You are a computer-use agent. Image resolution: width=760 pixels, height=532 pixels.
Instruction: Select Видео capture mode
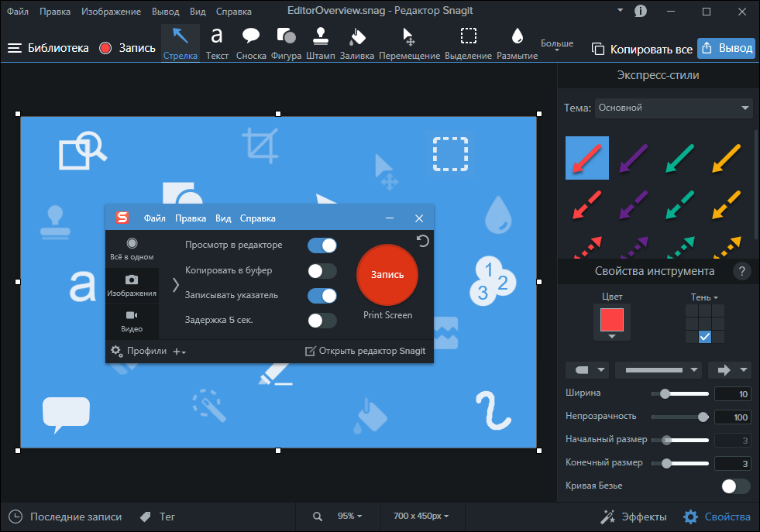click(x=132, y=321)
